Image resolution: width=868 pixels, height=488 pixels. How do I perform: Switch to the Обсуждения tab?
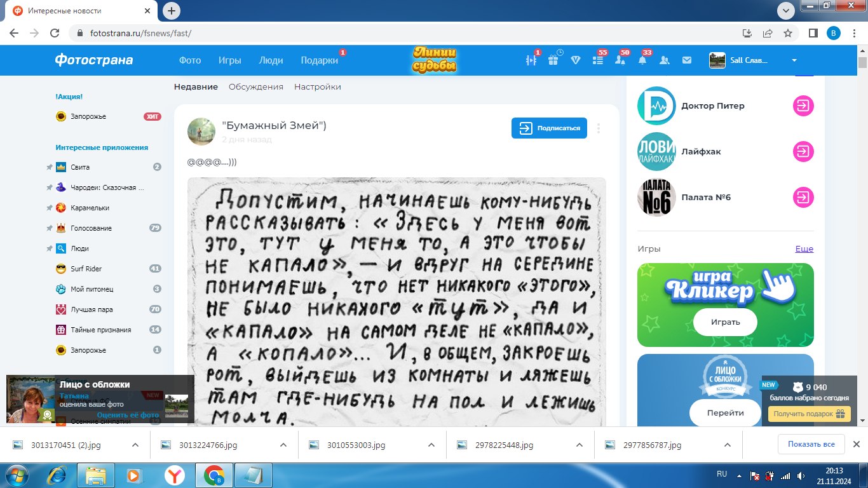click(256, 86)
